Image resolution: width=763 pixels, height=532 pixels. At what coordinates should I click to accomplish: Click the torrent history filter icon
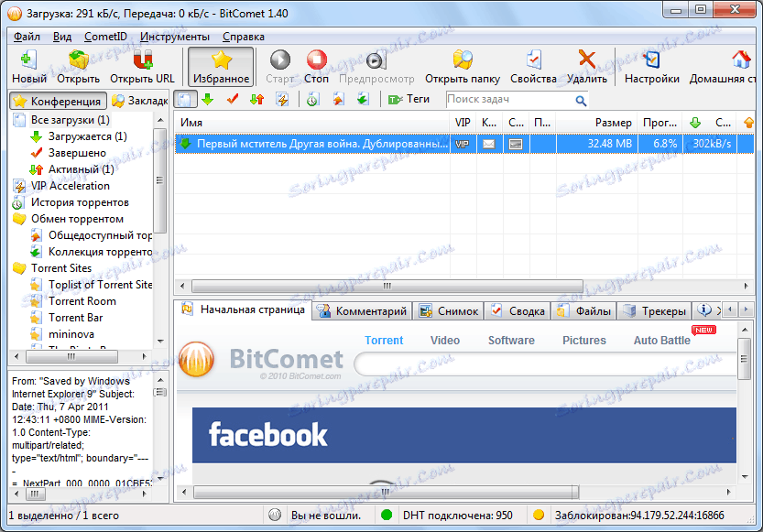click(312, 99)
